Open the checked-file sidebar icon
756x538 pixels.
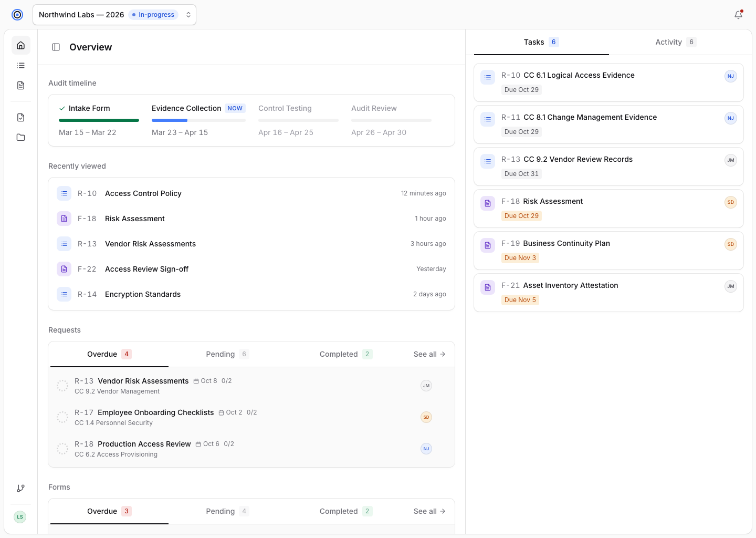click(x=21, y=117)
